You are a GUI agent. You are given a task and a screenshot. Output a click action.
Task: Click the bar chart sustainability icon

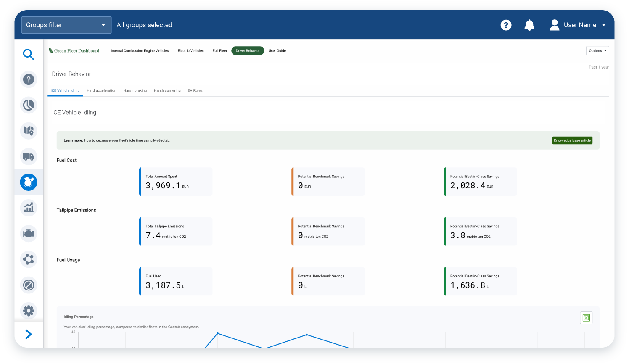(x=28, y=208)
